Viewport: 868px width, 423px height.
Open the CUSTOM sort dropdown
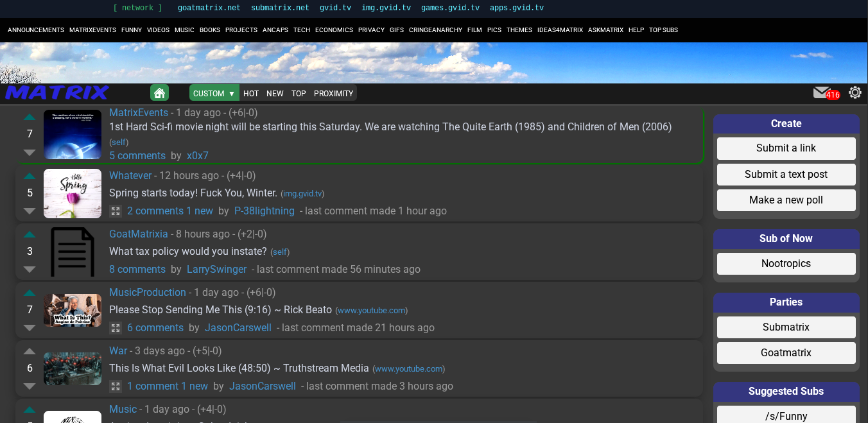point(214,93)
